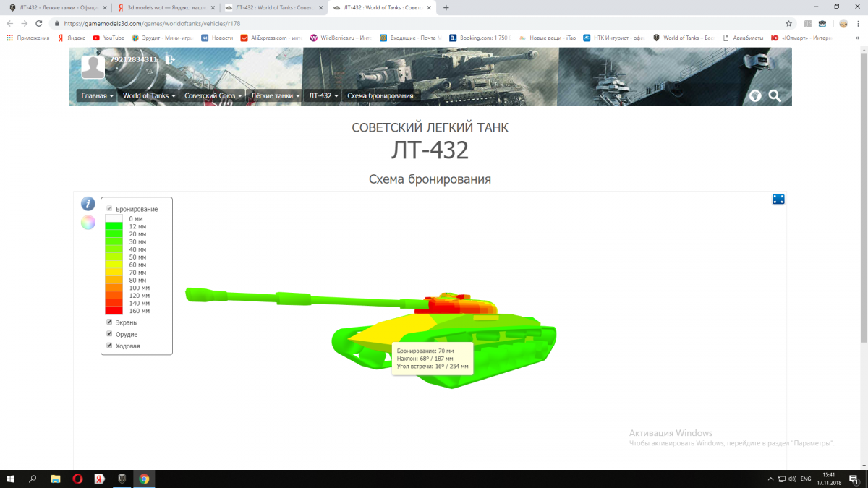The height and width of the screenshot is (488, 868).
Task: Open the YouTube bookmark
Action: (x=109, y=38)
